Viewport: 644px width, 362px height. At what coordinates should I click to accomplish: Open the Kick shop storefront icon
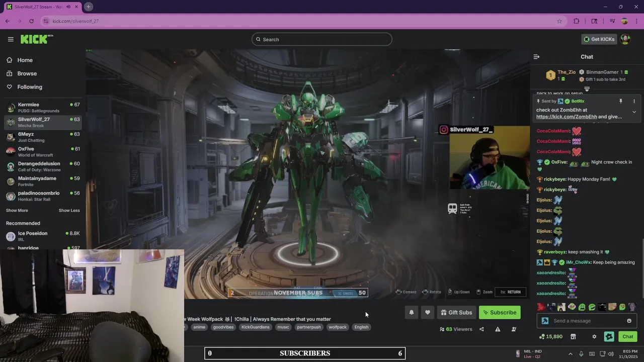click(573, 336)
